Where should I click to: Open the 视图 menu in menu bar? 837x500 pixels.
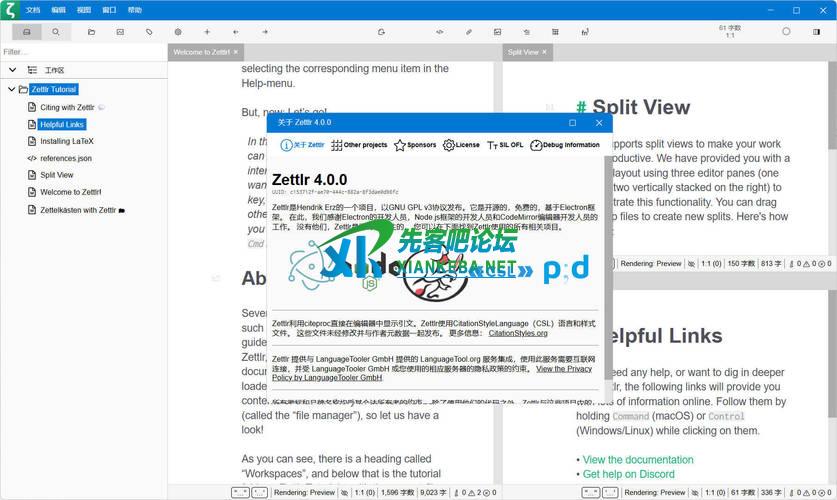pyautogui.click(x=84, y=9)
